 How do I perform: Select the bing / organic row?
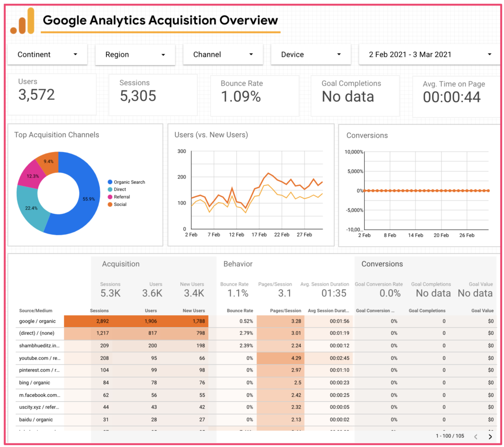256,383
